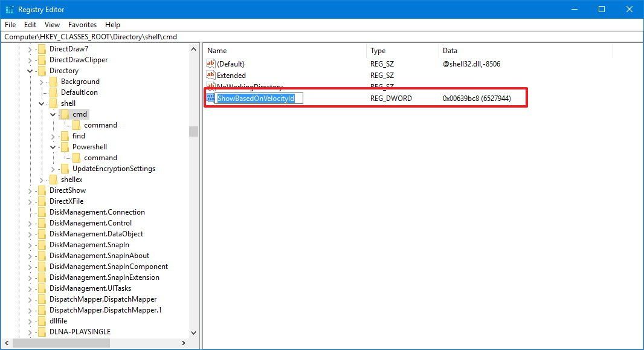644x350 pixels.
Task: Expand the find key node
Action: pos(52,135)
